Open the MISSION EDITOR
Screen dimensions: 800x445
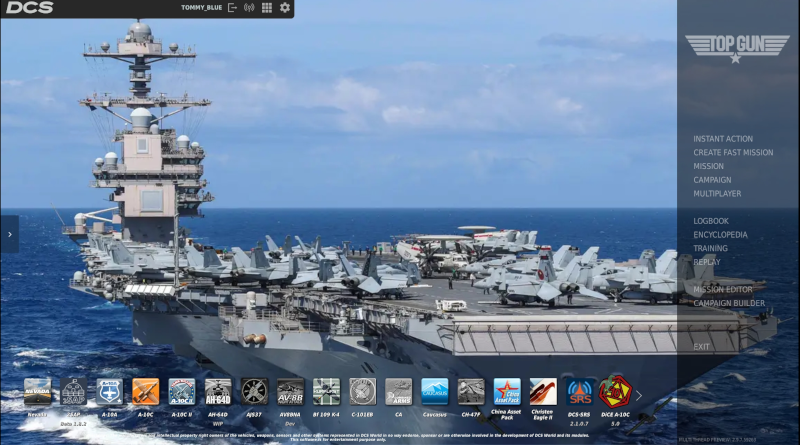click(x=723, y=289)
